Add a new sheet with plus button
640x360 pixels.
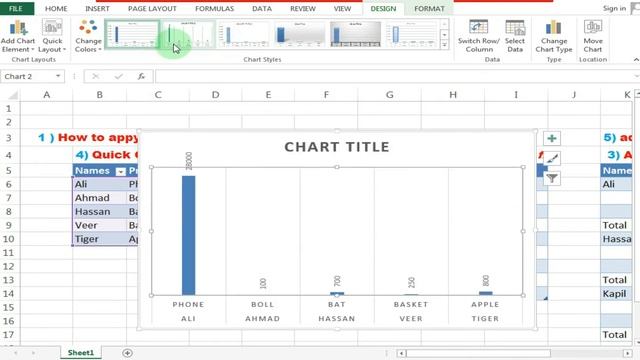point(127,353)
